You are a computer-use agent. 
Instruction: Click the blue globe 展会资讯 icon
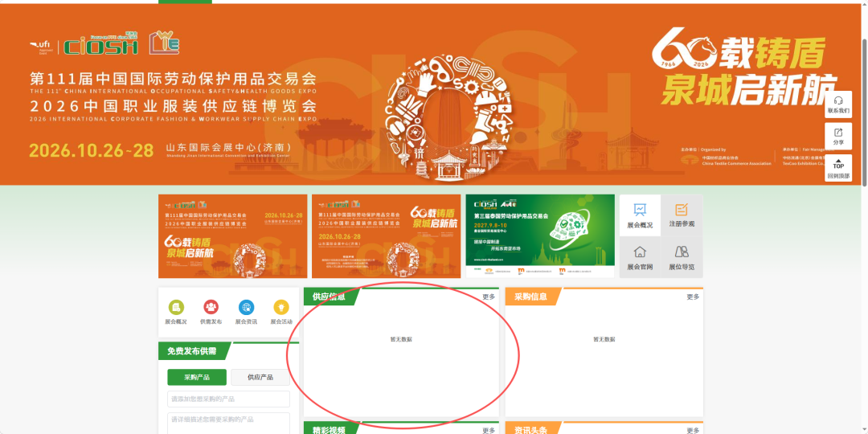click(247, 307)
